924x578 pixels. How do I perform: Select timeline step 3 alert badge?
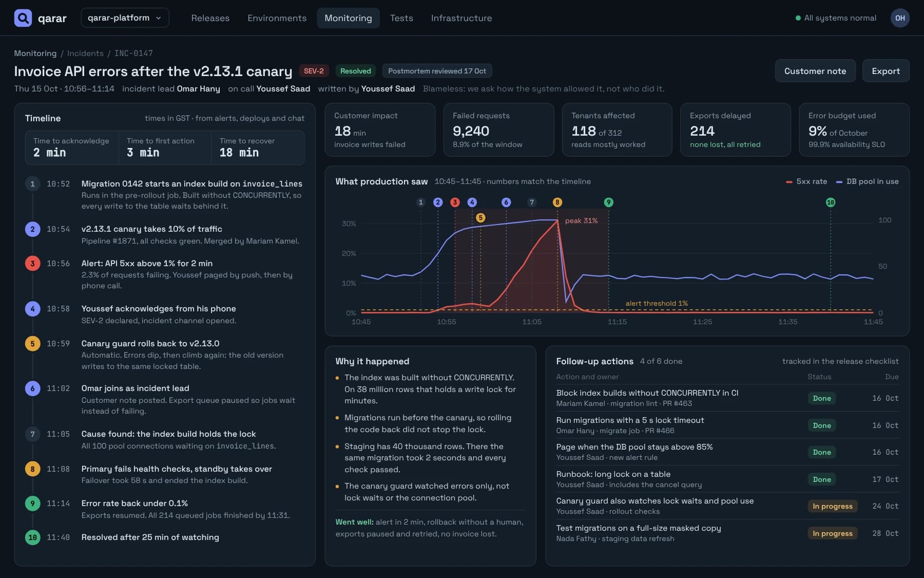pyautogui.click(x=32, y=264)
